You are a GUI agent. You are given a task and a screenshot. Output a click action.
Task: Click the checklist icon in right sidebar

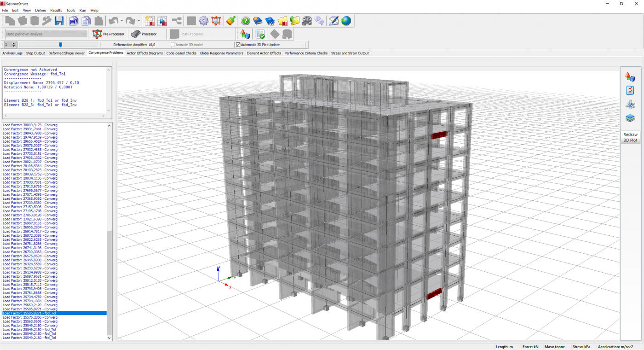coord(630,91)
